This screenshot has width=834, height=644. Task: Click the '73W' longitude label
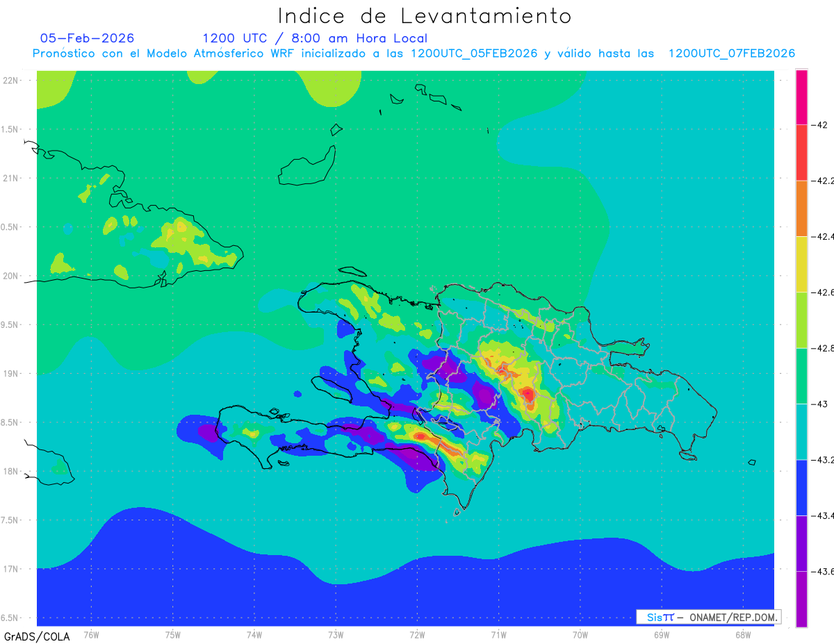[336, 634]
